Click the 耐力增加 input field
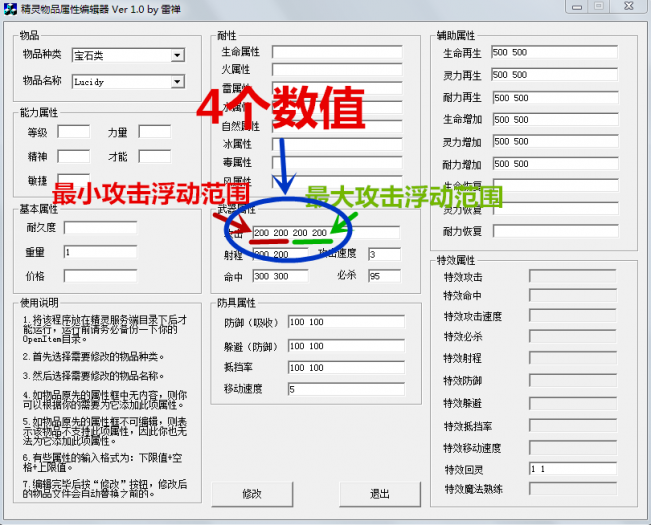This screenshot has width=651, height=525. pos(553,164)
